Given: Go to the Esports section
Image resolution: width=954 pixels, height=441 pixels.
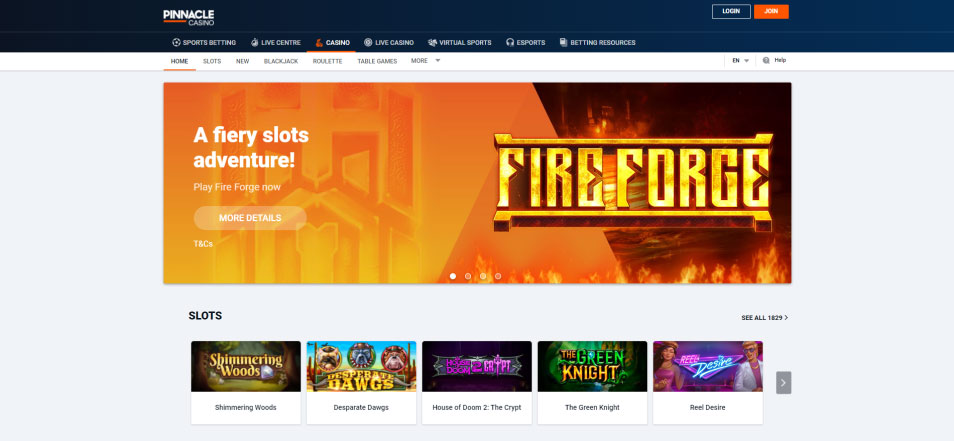Looking at the screenshot, I should (x=526, y=43).
